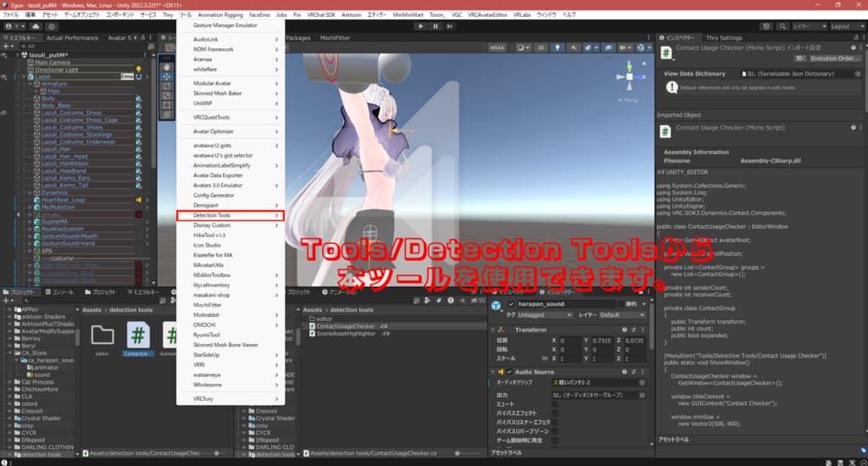Select MochiFitter menu entry

231,305
